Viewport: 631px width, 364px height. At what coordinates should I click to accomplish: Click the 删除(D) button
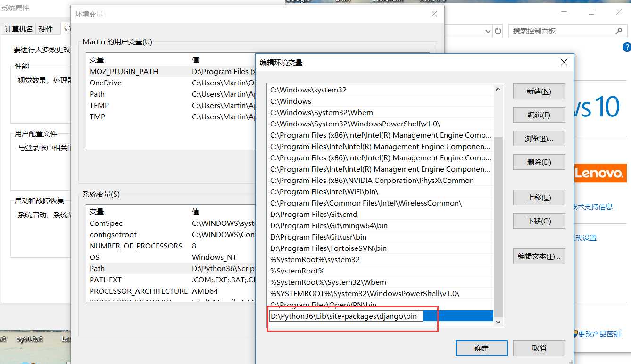pos(539,162)
